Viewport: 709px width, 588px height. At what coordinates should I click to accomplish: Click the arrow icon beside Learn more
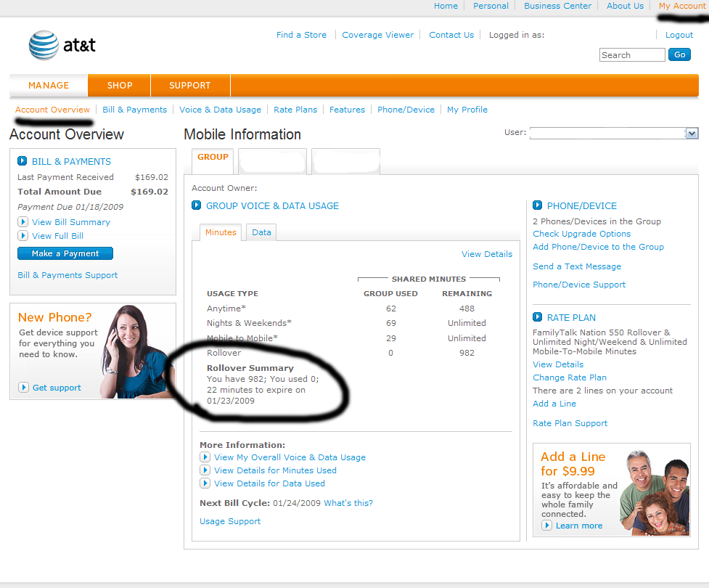546,526
